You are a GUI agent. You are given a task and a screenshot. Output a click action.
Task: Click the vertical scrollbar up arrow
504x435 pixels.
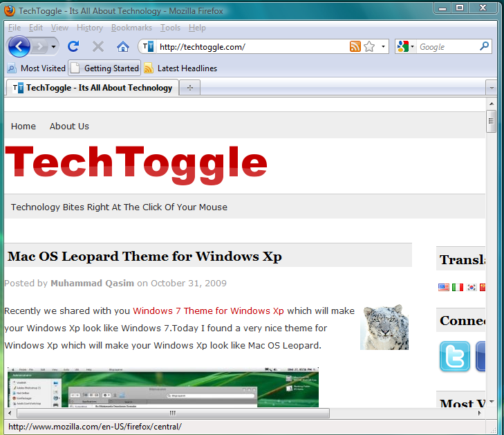(492, 104)
